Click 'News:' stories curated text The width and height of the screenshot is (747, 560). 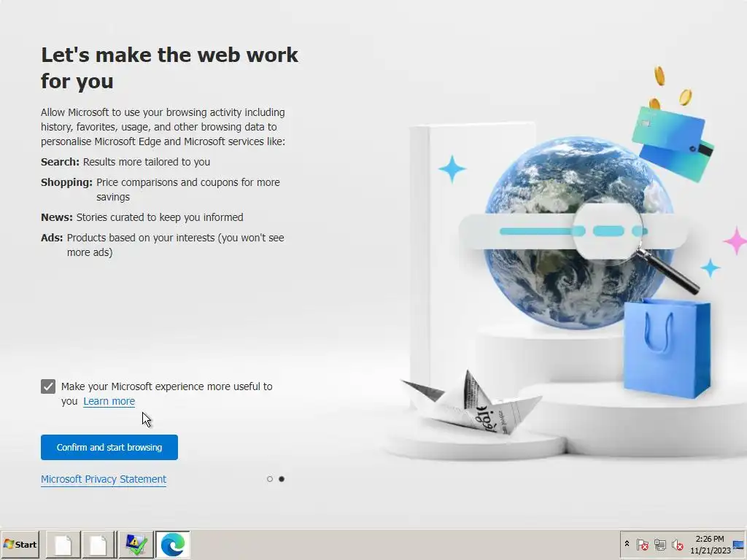[142, 217]
